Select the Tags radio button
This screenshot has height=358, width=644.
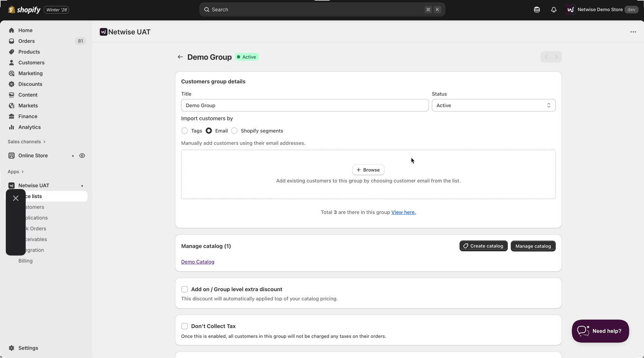click(185, 131)
